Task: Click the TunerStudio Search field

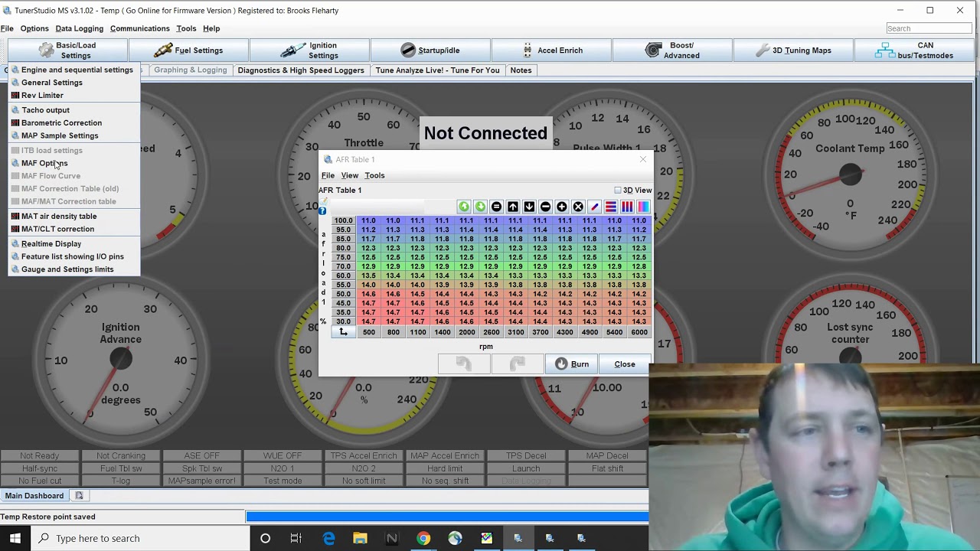Action: [x=929, y=28]
